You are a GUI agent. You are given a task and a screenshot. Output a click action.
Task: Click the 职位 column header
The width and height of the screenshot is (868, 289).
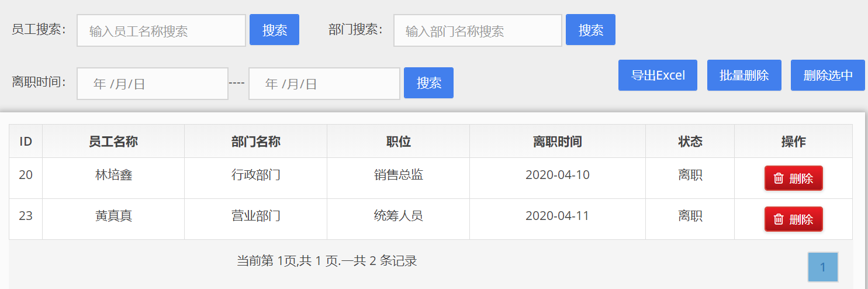[399, 141]
